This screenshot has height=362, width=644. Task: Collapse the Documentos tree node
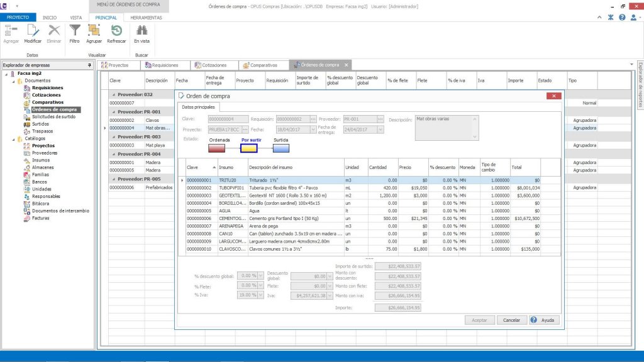point(13,80)
